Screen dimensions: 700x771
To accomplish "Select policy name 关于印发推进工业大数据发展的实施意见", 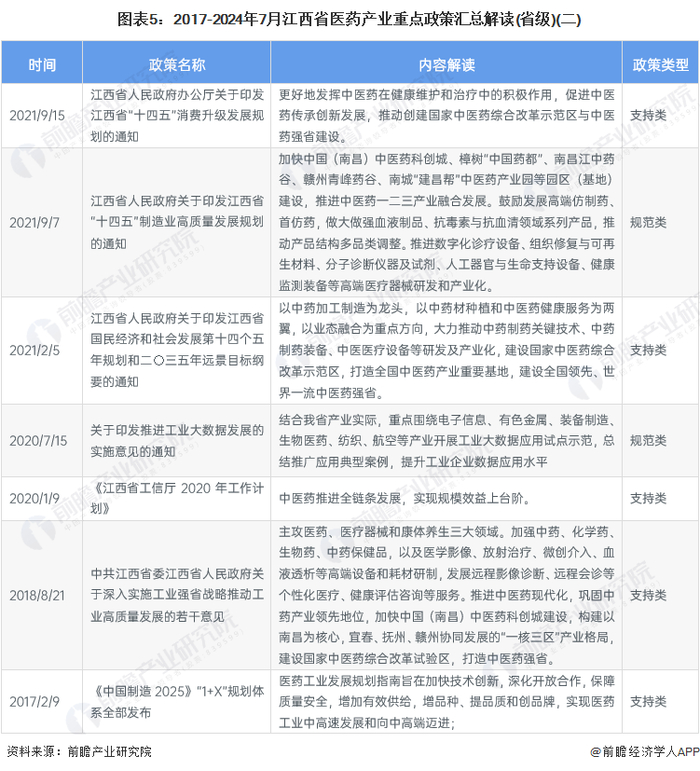I will click(x=177, y=441).
